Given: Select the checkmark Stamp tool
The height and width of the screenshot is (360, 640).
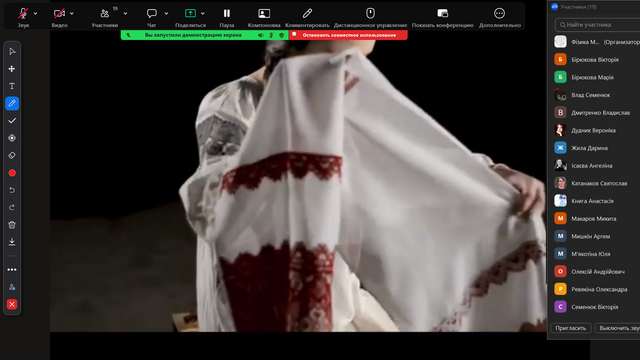Looking at the screenshot, I should pos(12,121).
